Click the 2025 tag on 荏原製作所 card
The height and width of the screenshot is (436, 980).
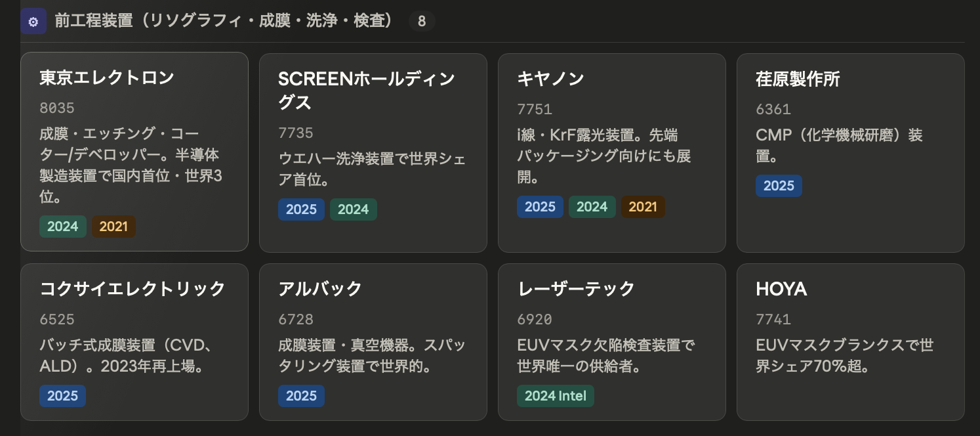779,186
